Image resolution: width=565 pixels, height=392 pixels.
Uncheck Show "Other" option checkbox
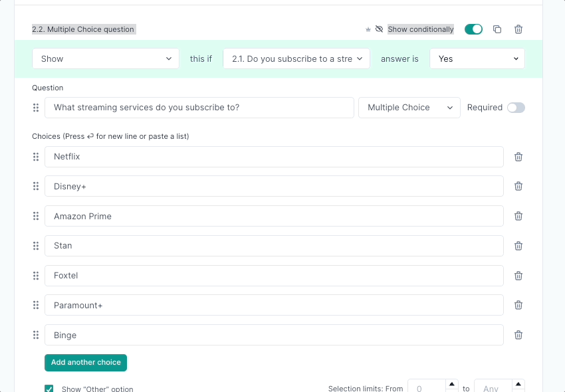[49, 389]
